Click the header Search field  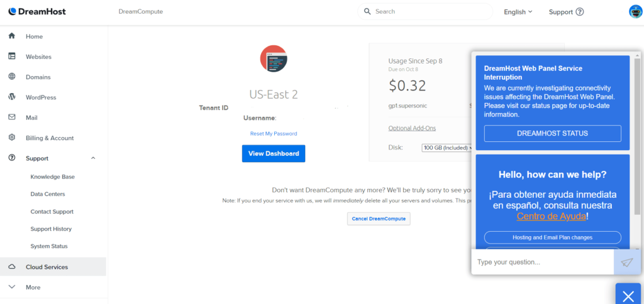click(425, 11)
